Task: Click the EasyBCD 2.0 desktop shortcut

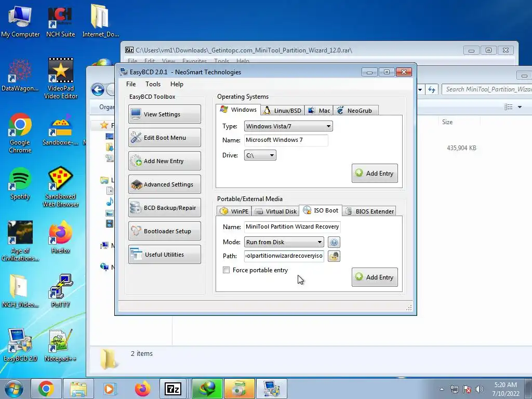Action: pyautogui.click(x=20, y=345)
